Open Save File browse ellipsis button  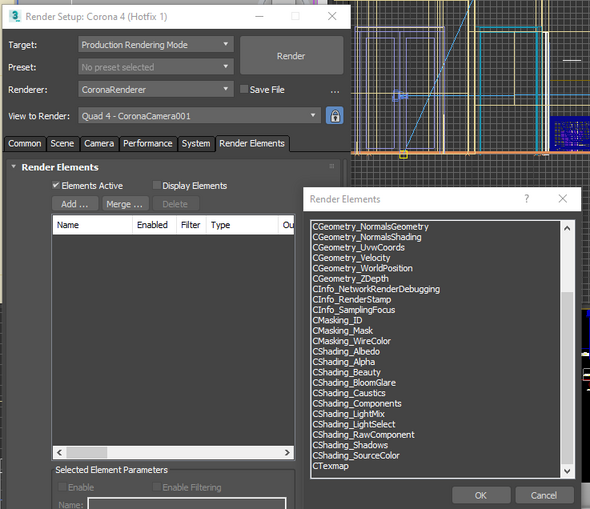coord(335,90)
